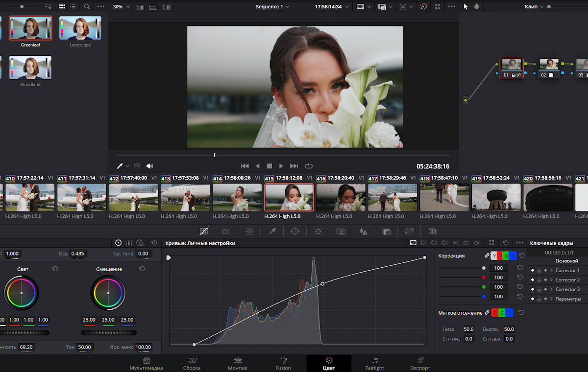Expand the Corrector 3 keyframe track
The image size is (588, 372).
551,289
